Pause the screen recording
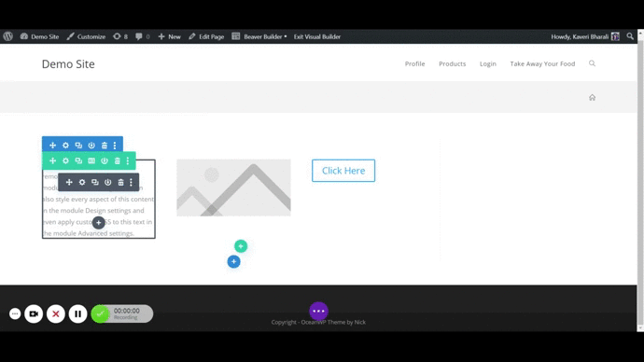644x362 pixels. (77, 314)
